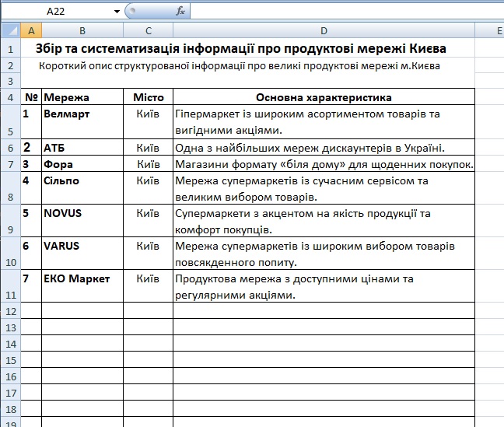
Task: Select row 11 header
Action: tap(11, 286)
